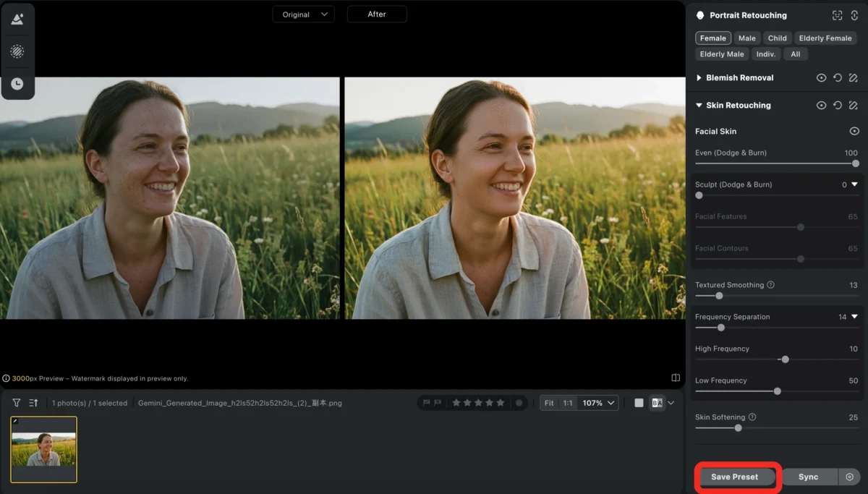This screenshot has height=494, width=868.
Task: Toggle Blemish Removal visibility eye
Action: click(x=822, y=78)
